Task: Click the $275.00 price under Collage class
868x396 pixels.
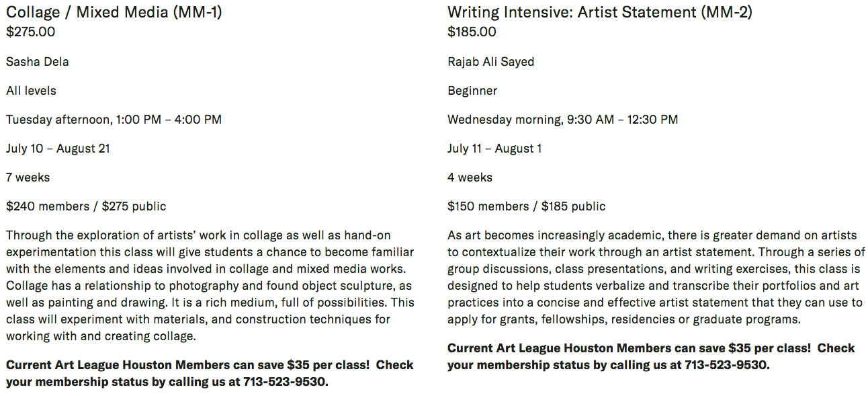Action: (x=30, y=32)
